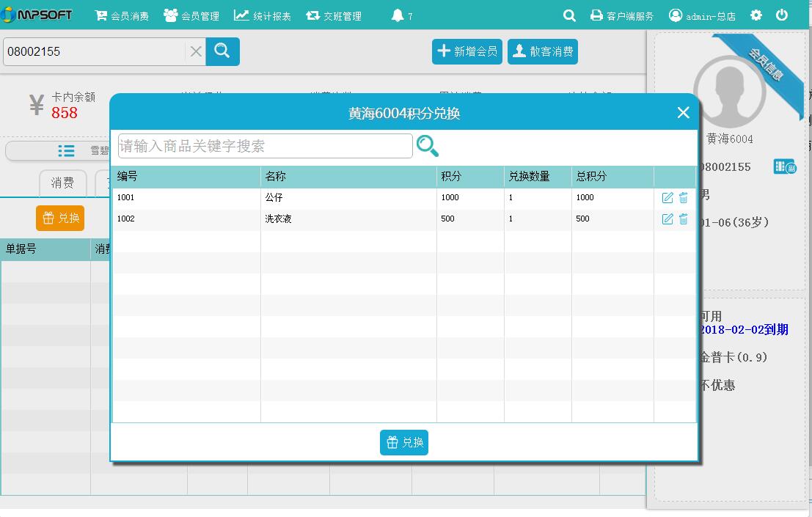812x517 pixels.
Task: Clear the member number search field
Action: pos(196,51)
